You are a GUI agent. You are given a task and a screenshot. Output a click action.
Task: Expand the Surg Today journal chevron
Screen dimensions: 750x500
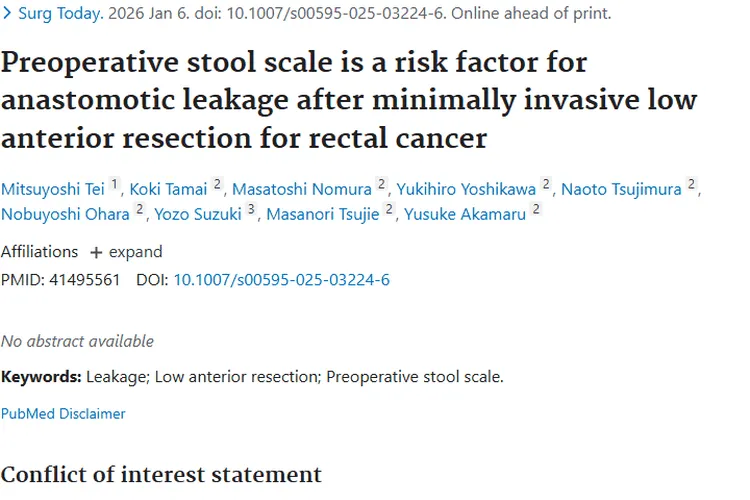[x=7, y=14]
